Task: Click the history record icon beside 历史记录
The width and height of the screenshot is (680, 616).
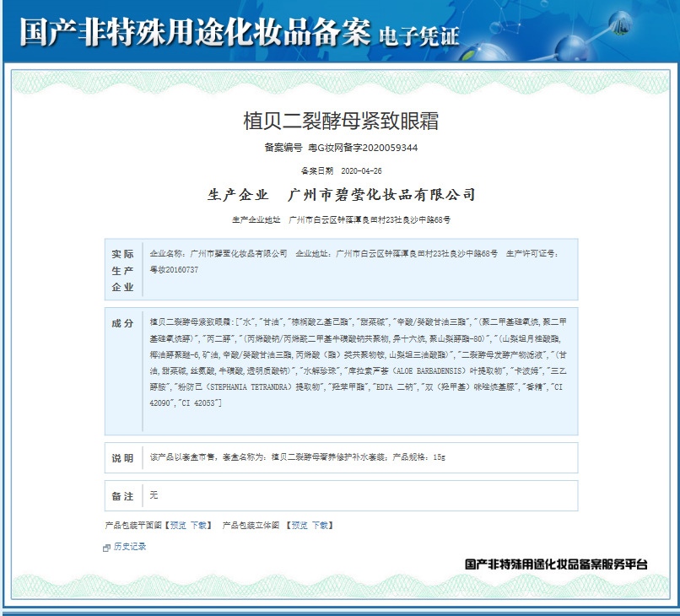Action: coord(106,548)
